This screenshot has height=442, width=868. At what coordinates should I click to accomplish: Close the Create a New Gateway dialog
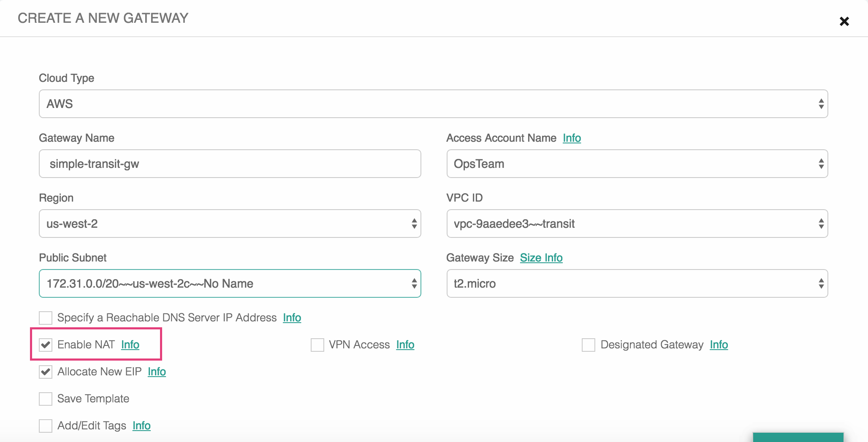click(844, 21)
